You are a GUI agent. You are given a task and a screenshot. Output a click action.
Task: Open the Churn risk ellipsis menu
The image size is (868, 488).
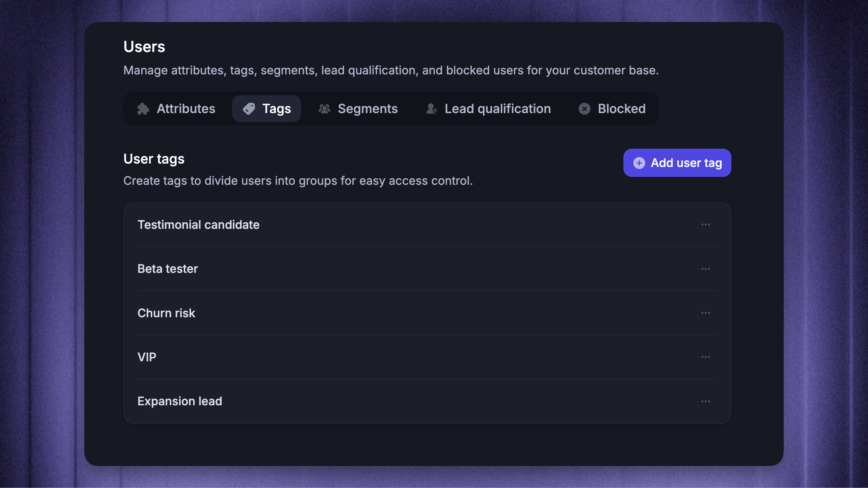pos(705,313)
